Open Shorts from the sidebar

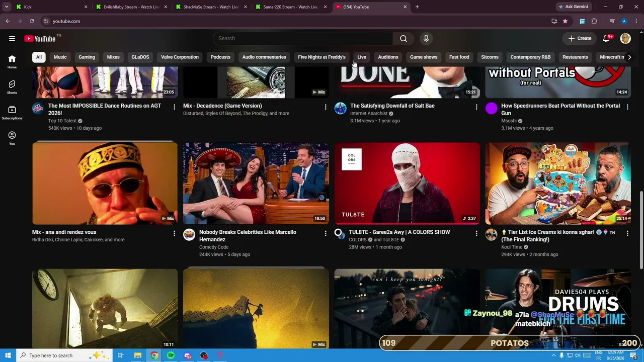[x=12, y=87]
